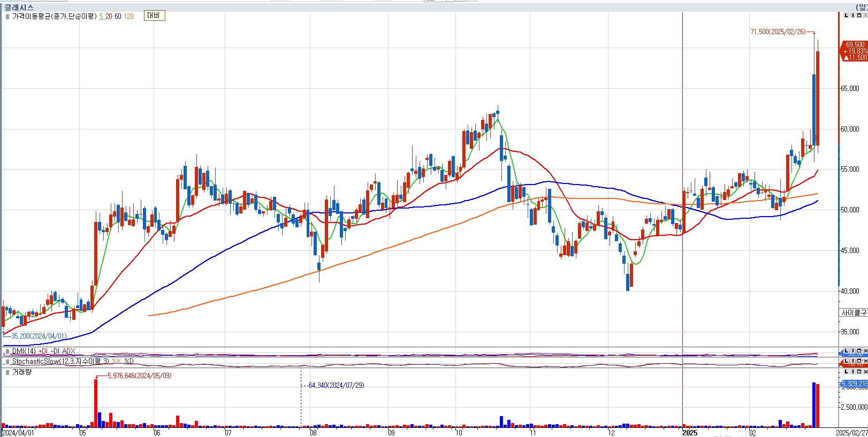Select the 120-day moving average label
This screenshot has height=437, width=868.
[129, 17]
